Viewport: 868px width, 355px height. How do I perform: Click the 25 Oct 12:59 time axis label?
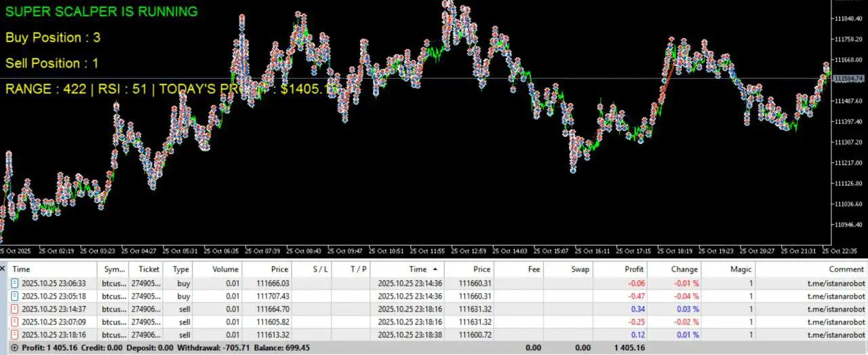471,251
